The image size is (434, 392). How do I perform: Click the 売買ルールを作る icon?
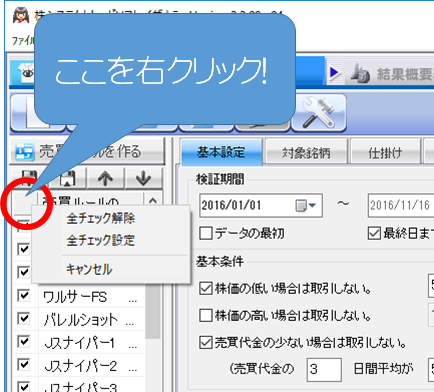click(24, 152)
